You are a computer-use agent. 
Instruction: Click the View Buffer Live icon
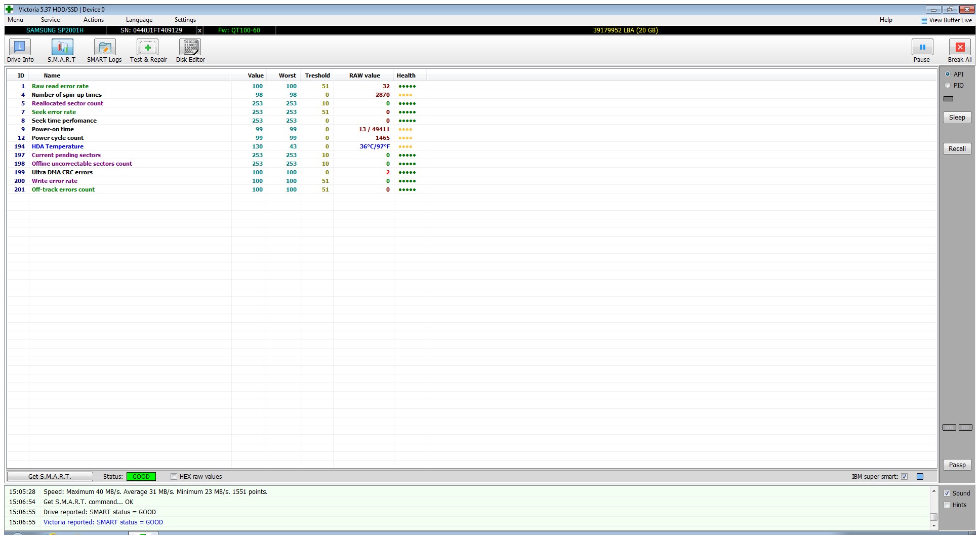click(x=924, y=20)
